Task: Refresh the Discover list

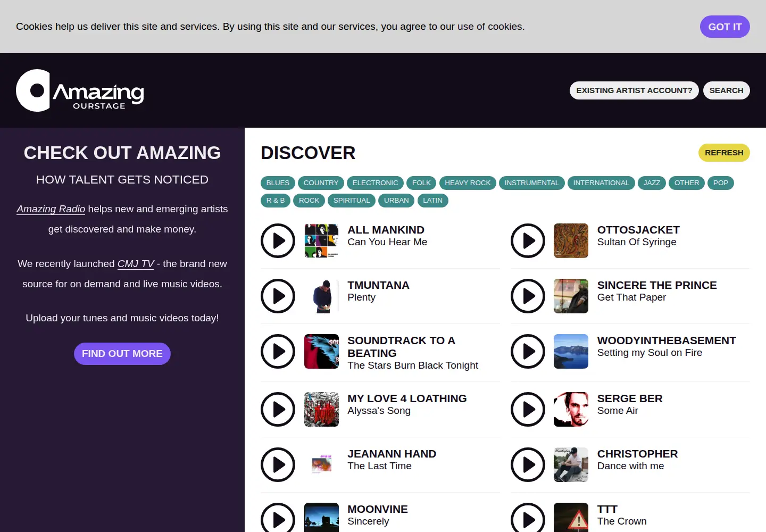Action: pyautogui.click(x=724, y=153)
